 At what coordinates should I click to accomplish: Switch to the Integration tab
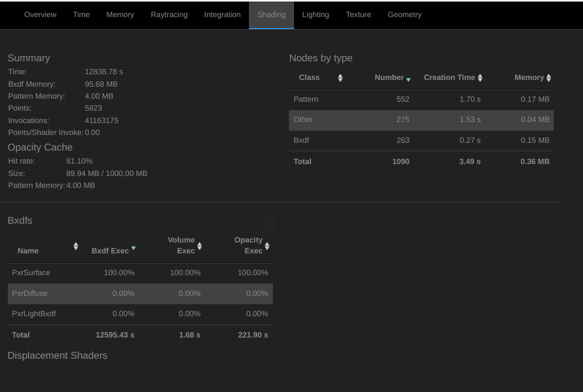pyautogui.click(x=222, y=15)
